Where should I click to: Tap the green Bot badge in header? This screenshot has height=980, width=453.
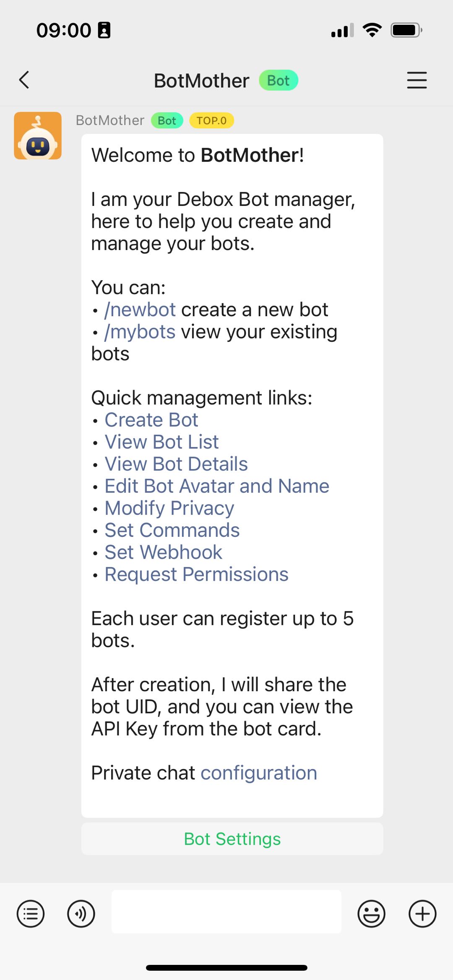pyautogui.click(x=279, y=80)
